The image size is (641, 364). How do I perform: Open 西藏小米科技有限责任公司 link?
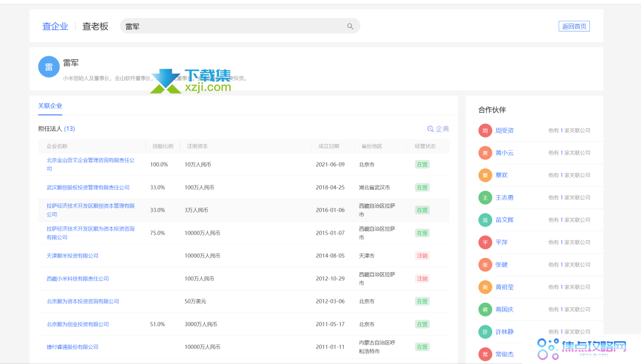coord(78,279)
